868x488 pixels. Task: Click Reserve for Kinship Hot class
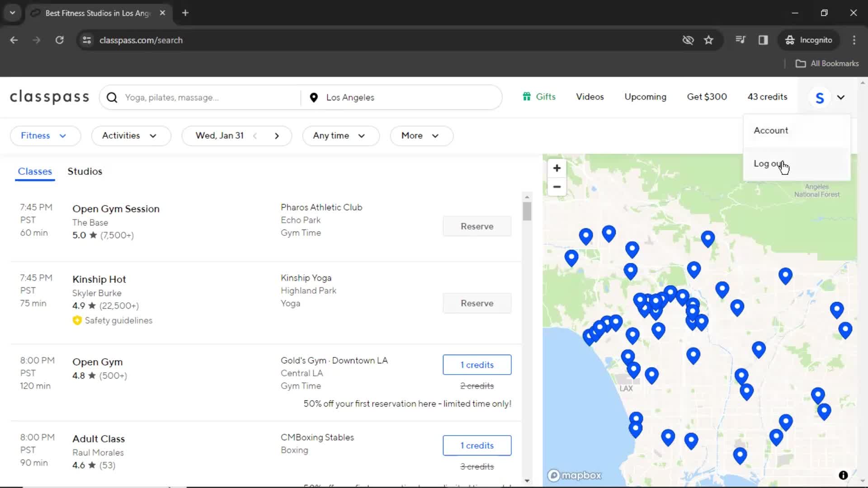[477, 303]
